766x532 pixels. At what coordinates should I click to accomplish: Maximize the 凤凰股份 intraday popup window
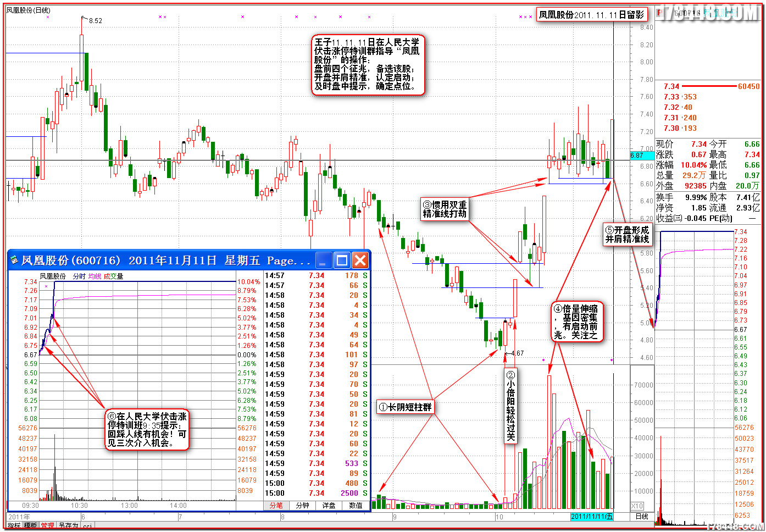[x=342, y=260]
